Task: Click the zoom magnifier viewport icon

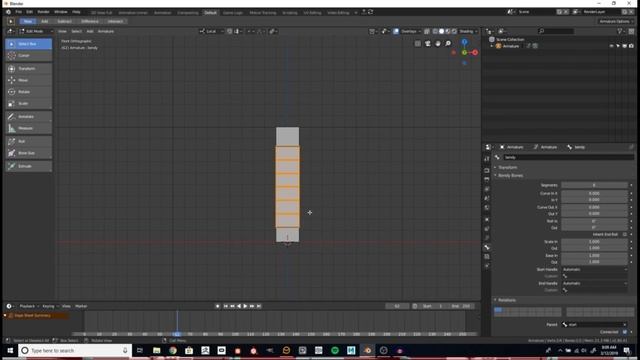Action: click(x=448, y=43)
